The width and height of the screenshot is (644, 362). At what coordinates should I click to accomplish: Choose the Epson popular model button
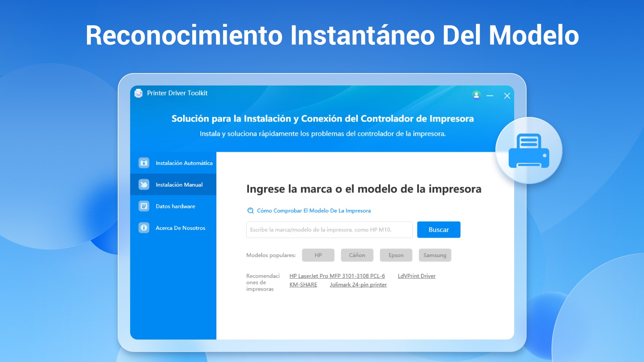[396, 255]
